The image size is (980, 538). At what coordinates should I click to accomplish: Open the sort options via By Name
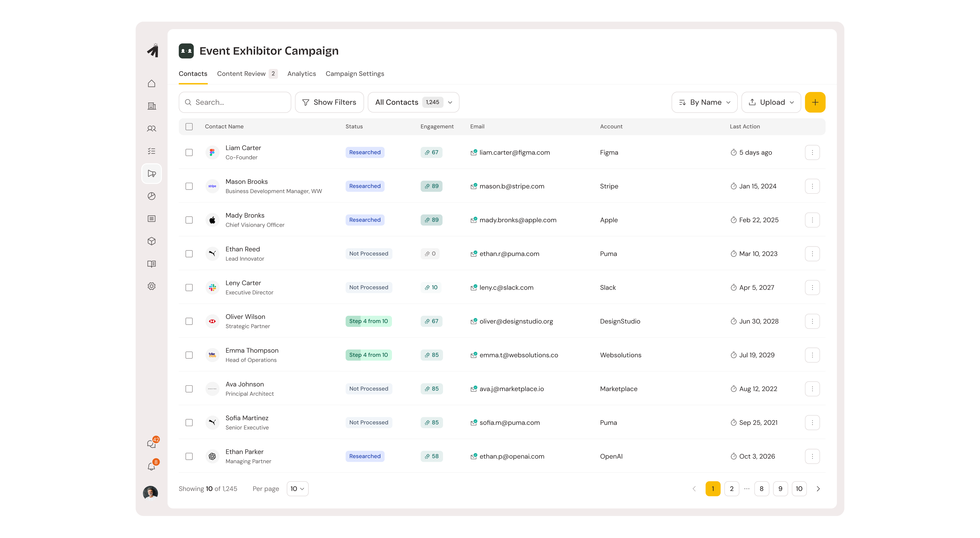click(x=704, y=102)
